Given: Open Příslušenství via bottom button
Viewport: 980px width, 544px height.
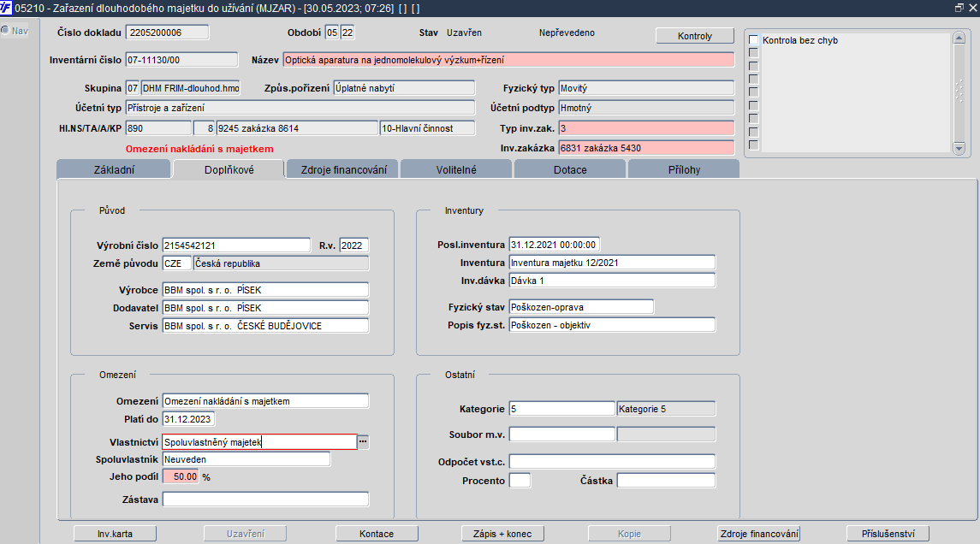Looking at the screenshot, I should click(888, 534).
